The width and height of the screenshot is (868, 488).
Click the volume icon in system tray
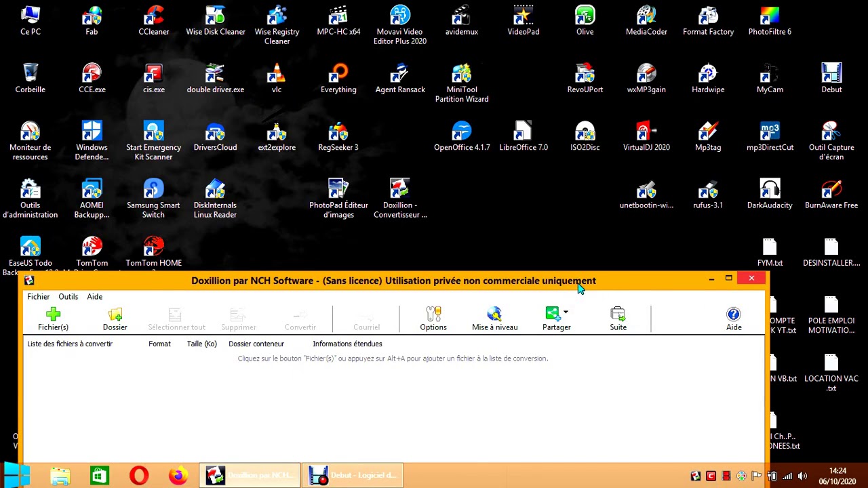click(802, 476)
